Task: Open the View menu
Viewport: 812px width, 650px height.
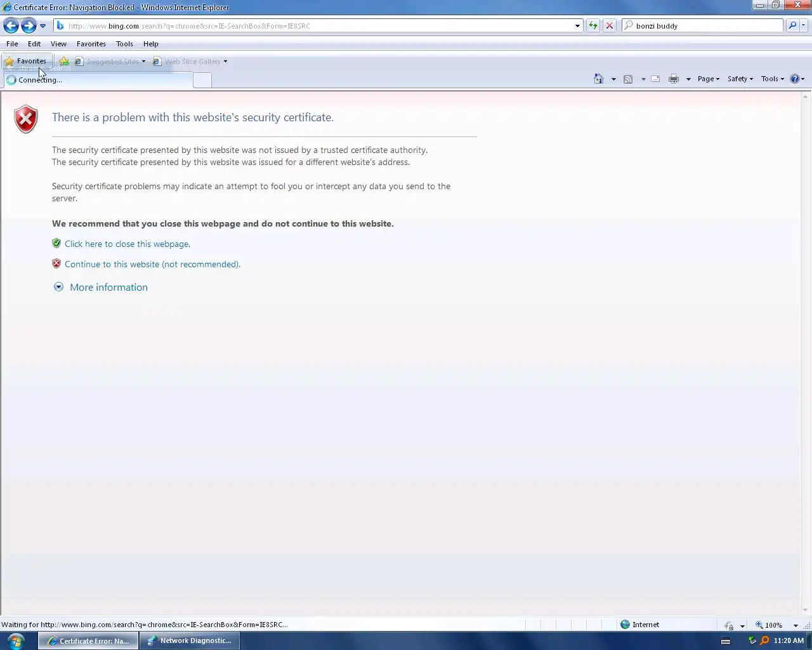Action: 58,44
